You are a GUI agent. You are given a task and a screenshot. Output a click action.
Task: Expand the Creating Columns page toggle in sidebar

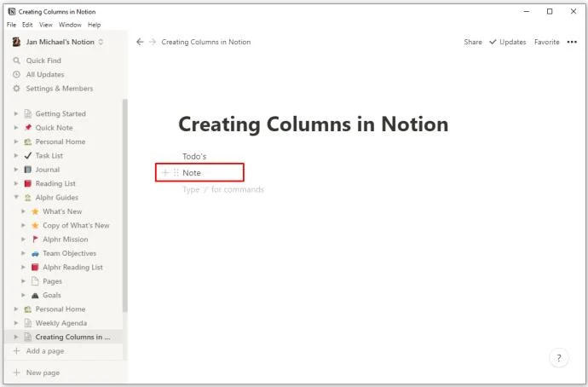15,337
